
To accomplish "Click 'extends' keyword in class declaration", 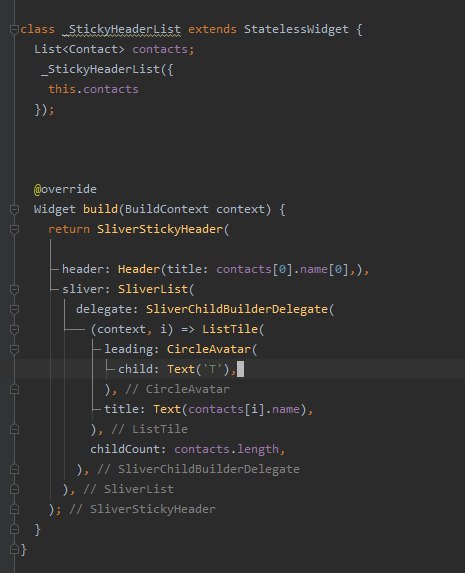I will (x=212, y=29).
